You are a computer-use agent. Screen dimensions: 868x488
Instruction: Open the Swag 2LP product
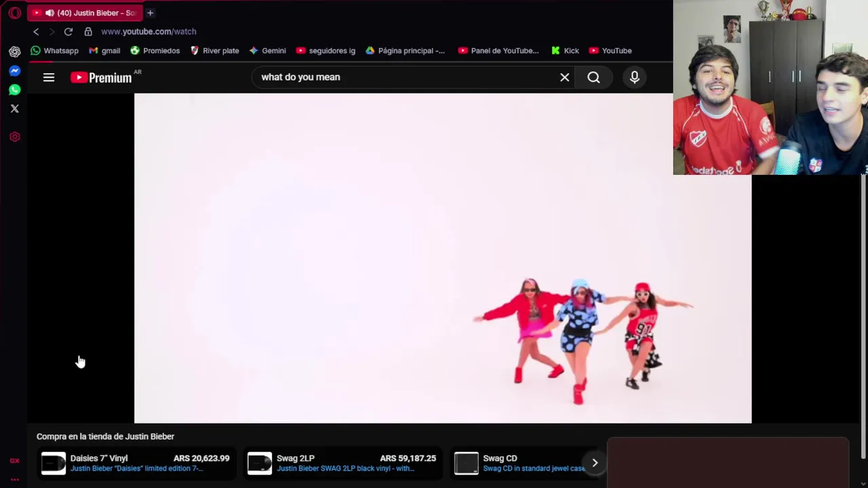342,463
